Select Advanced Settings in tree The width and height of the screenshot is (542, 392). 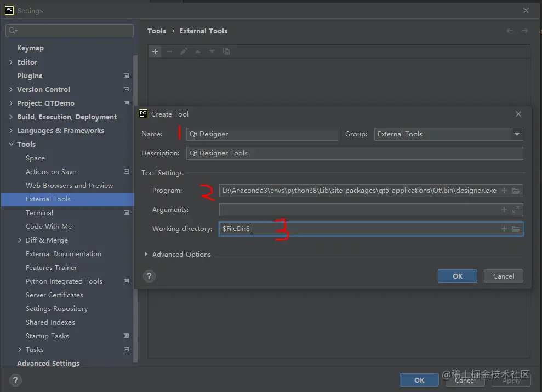[x=48, y=363]
